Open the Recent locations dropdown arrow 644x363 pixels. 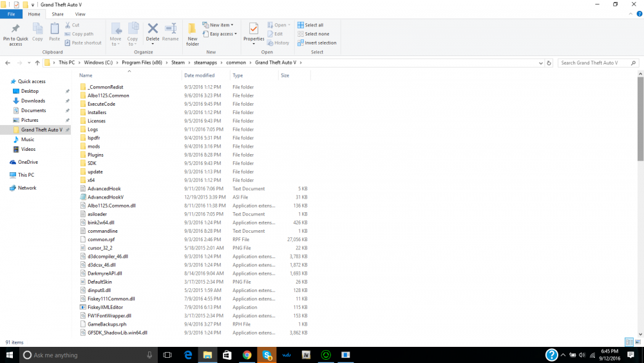pos(29,63)
